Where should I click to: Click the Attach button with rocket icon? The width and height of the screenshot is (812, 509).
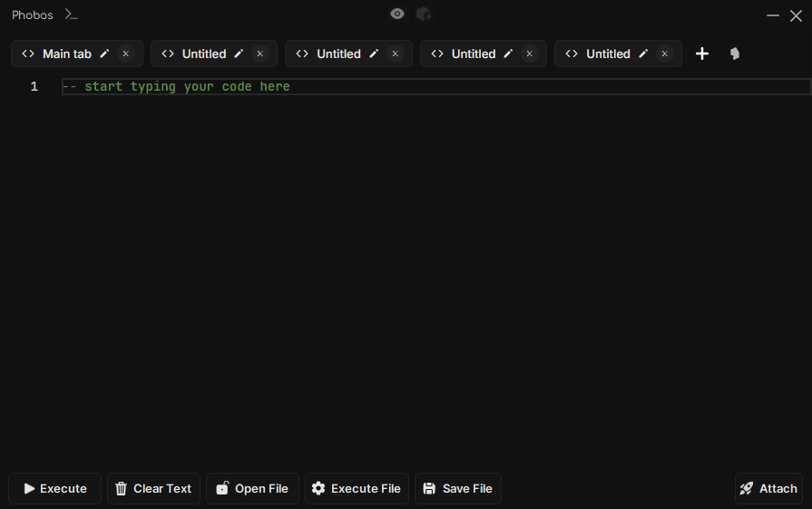[768, 488]
